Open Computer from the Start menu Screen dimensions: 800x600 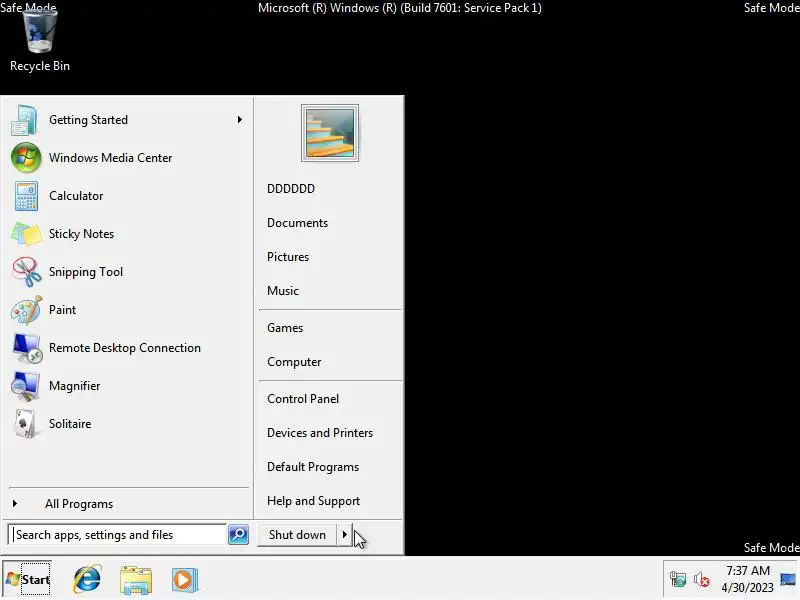point(294,362)
